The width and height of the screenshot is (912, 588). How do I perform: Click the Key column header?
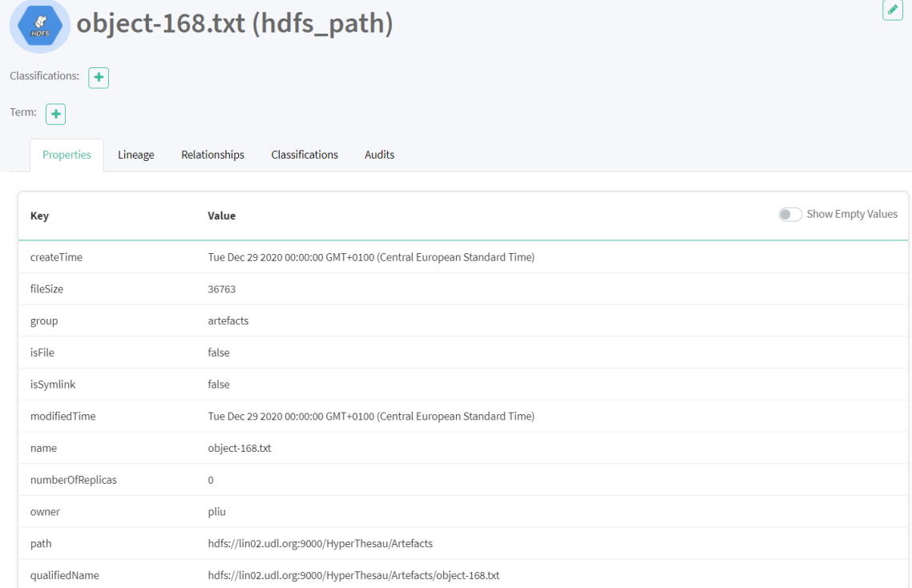click(39, 215)
